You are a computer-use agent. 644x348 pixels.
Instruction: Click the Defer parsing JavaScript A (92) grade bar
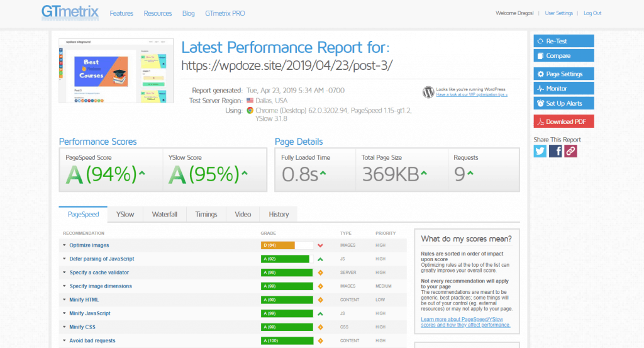coord(287,259)
